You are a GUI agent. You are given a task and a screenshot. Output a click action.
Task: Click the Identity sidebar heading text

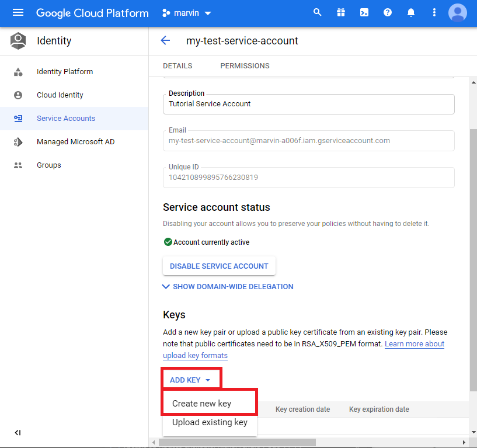click(x=54, y=41)
